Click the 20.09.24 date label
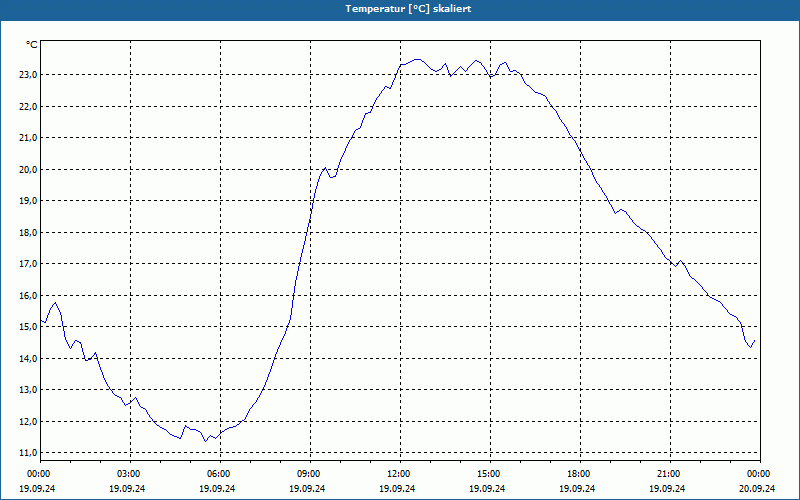The image size is (800, 500). click(757, 488)
